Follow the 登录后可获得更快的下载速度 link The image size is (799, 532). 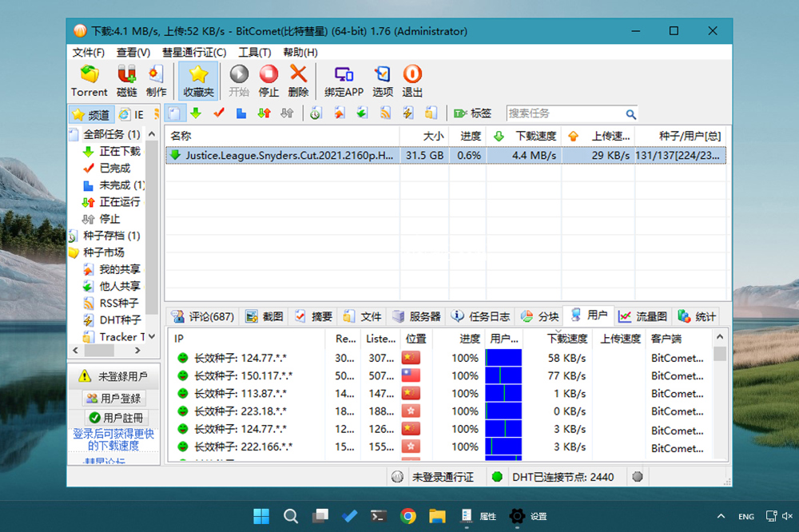point(113,440)
